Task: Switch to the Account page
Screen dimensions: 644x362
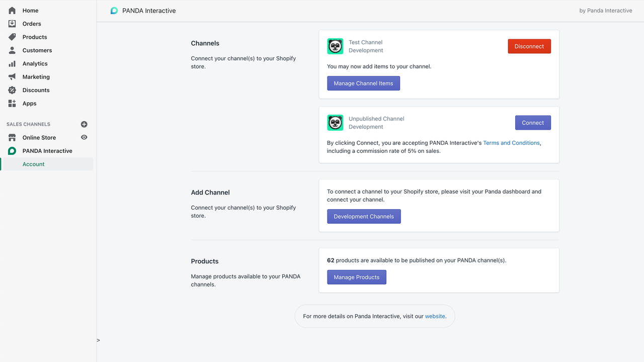Action: click(x=33, y=164)
